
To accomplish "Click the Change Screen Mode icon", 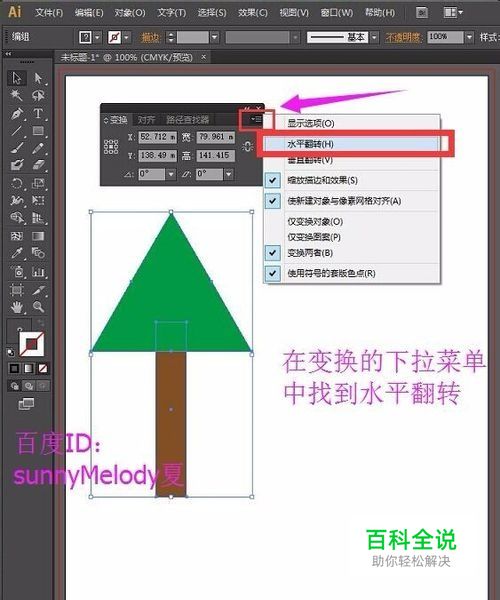I will [26, 404].
